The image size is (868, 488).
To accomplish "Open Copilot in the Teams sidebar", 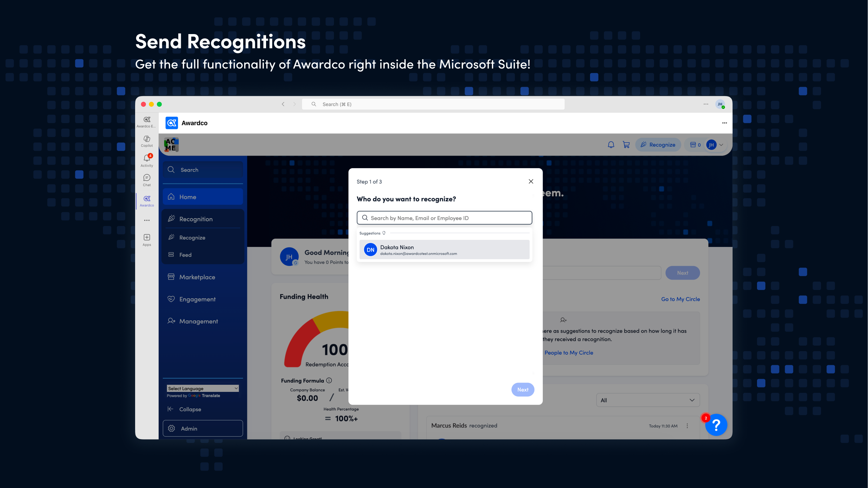I will tap(147, 141).
